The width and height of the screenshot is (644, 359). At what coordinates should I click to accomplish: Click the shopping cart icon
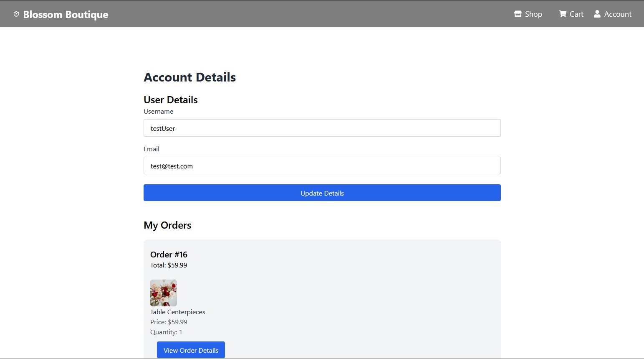[562, 14]
